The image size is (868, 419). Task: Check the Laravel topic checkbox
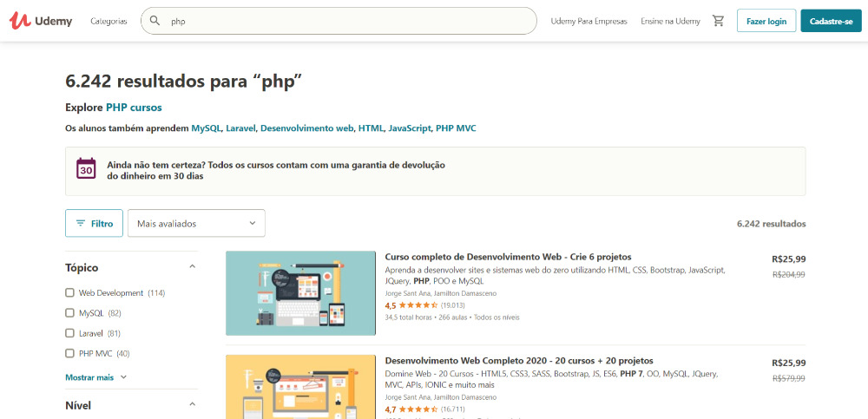tap(69, 333)
